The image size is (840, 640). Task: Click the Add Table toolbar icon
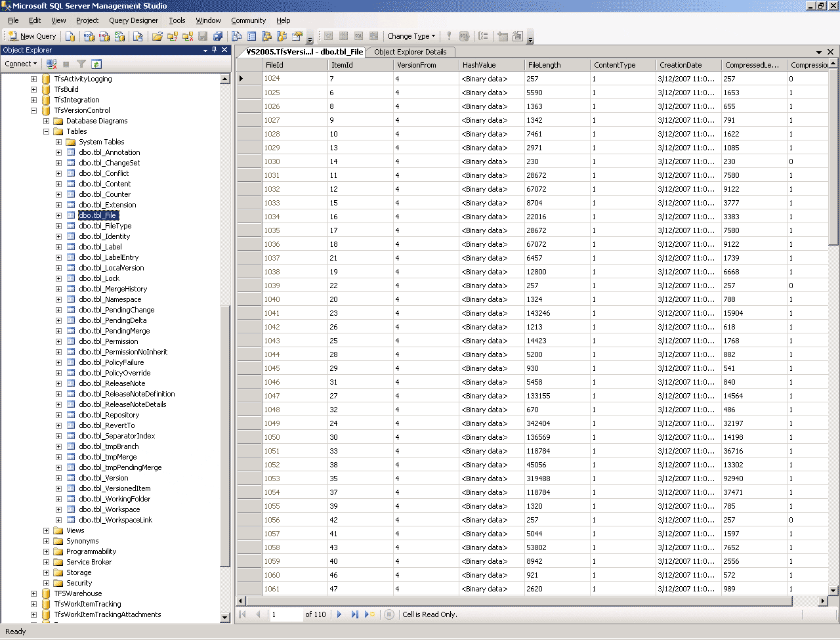coord(503,36)
